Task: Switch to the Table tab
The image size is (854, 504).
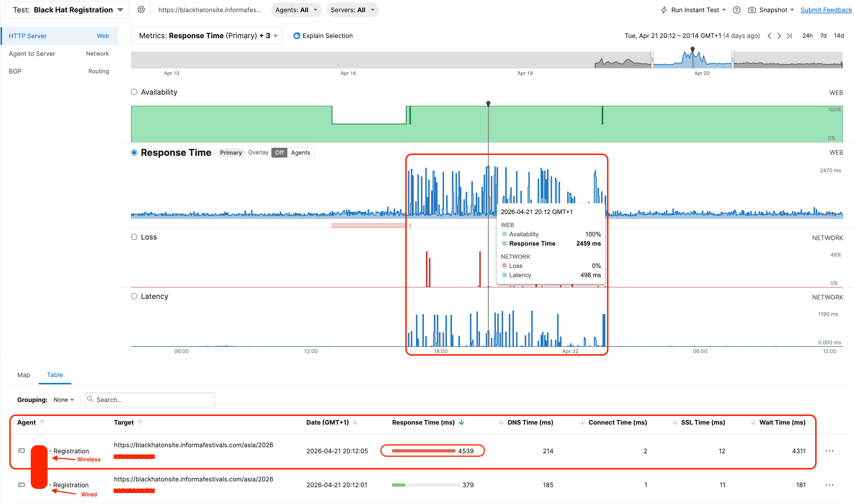Action: (x=55, y=375)
